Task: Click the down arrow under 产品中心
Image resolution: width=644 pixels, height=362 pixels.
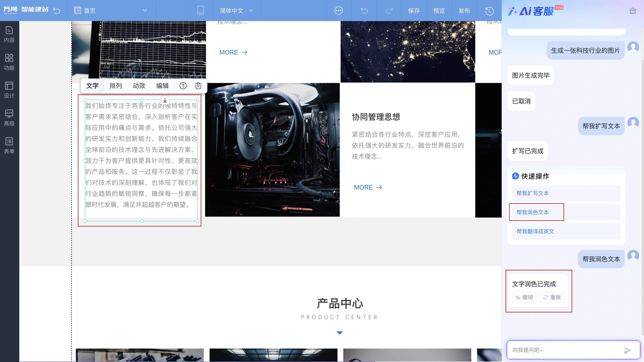Action: 339,333
